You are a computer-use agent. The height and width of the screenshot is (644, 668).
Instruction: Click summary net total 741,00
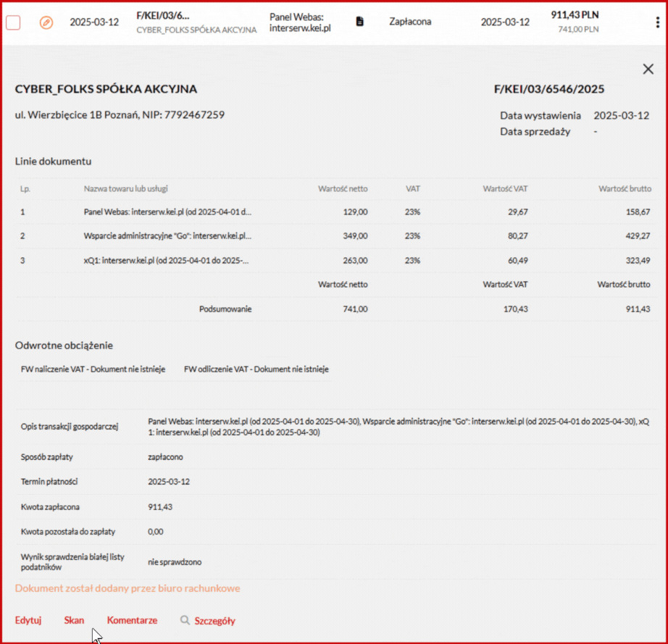(x=355, y=309)
